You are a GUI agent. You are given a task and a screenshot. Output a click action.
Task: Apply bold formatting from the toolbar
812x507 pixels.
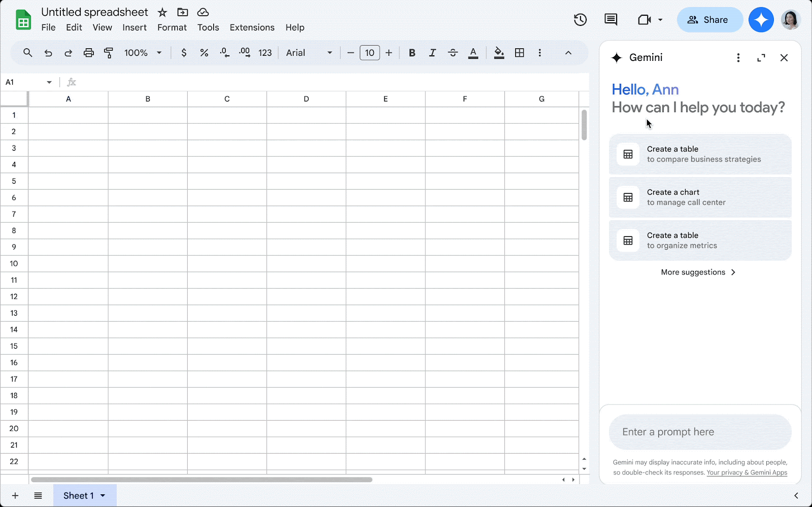pyautogui.click(x=412, y=52)
